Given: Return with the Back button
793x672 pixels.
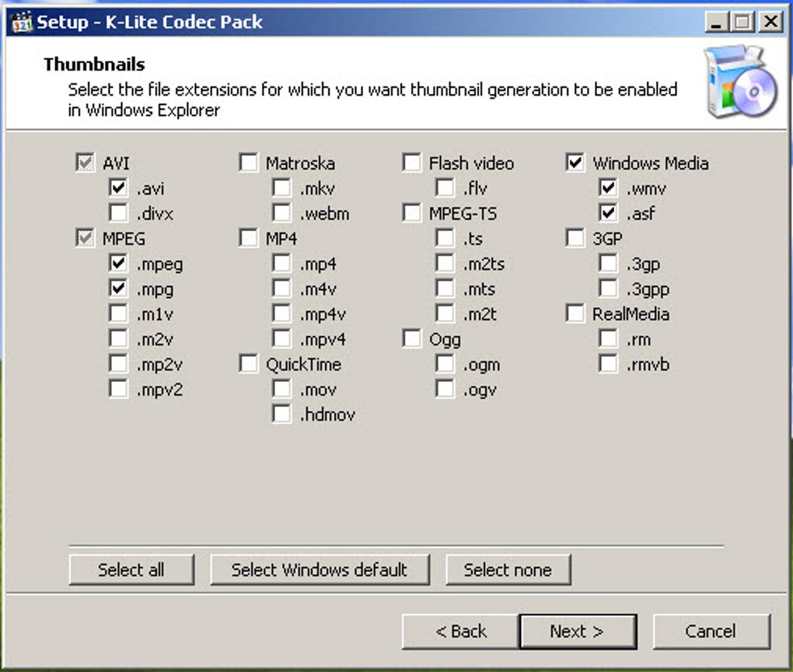Looking at the screenshot, I should pyautogui.click(x=460, y=632).
